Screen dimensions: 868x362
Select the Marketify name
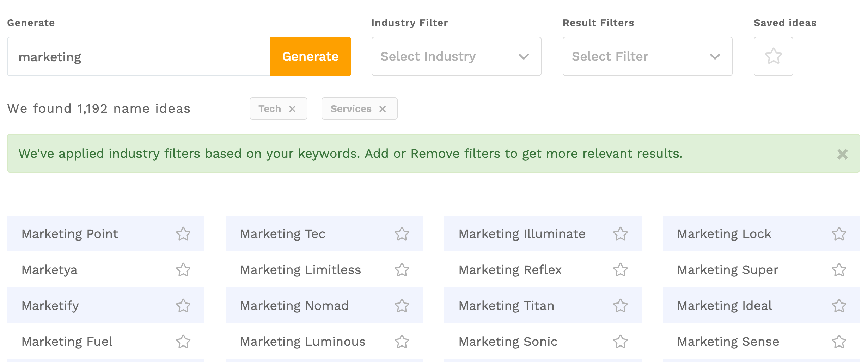coord(50,306)
